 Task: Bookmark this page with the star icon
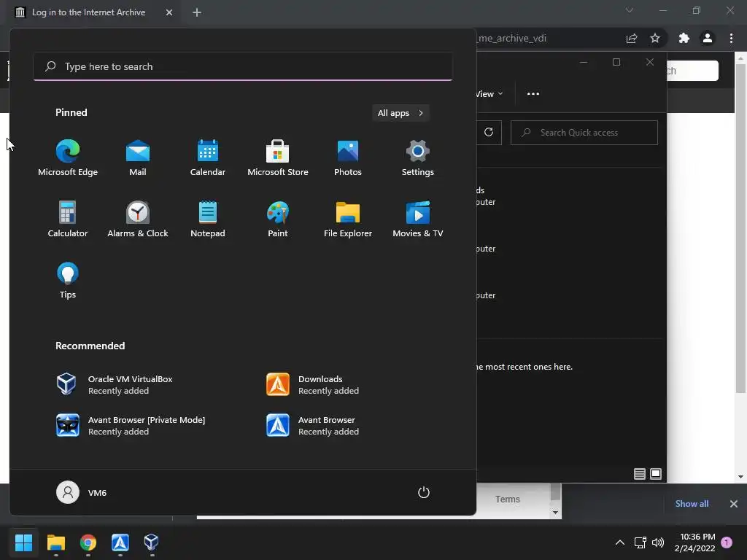(655, 38)
